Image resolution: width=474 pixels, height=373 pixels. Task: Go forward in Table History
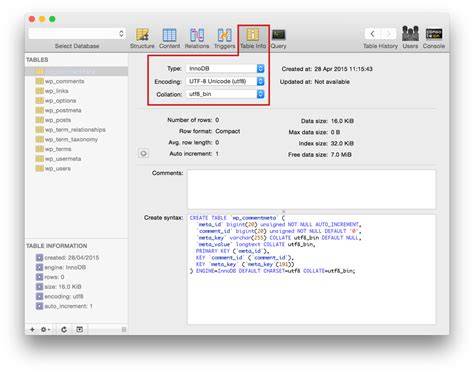point(388,34)
